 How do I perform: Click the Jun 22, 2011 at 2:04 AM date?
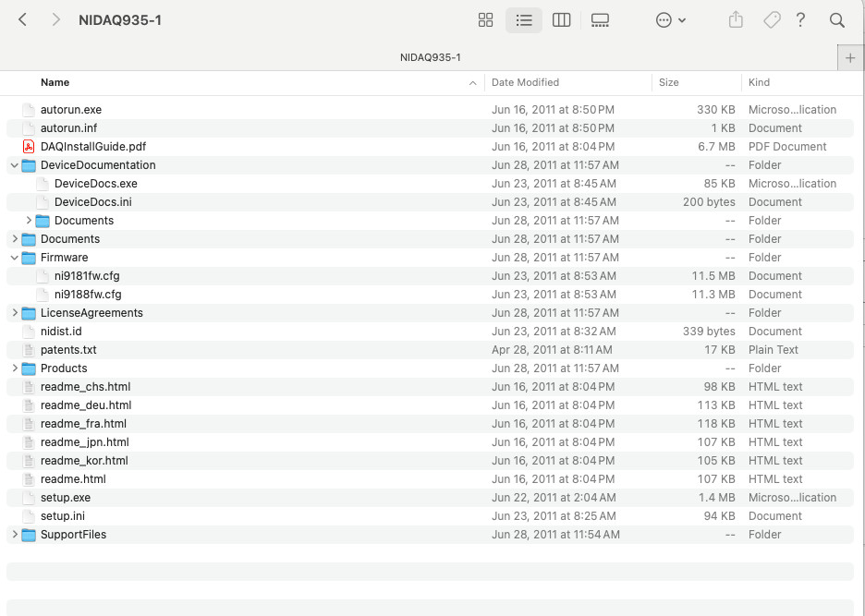tap(554, 498)
